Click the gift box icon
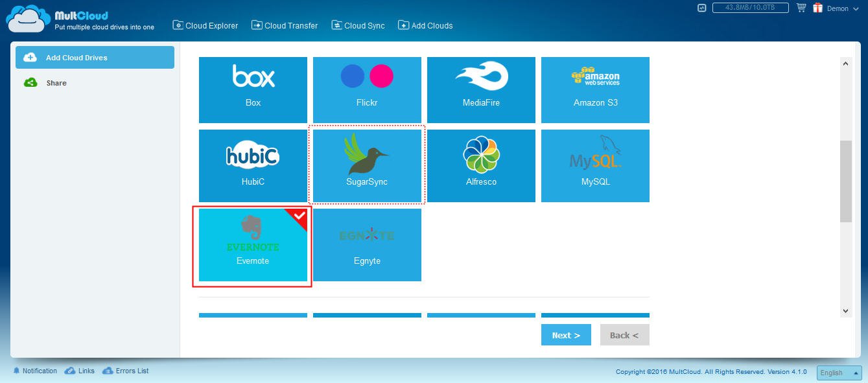This screenshot has width=868, height=383. (x=817, y=8)
